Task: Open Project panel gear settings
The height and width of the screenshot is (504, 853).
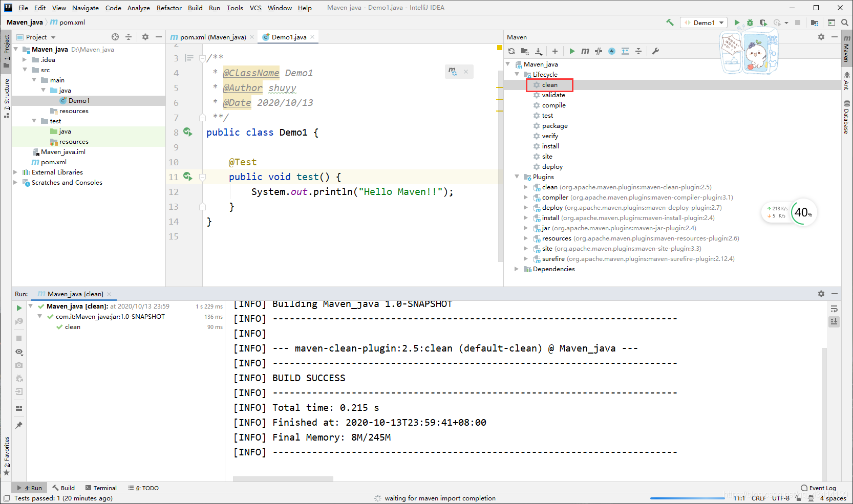Action: [x=145, y=37]
